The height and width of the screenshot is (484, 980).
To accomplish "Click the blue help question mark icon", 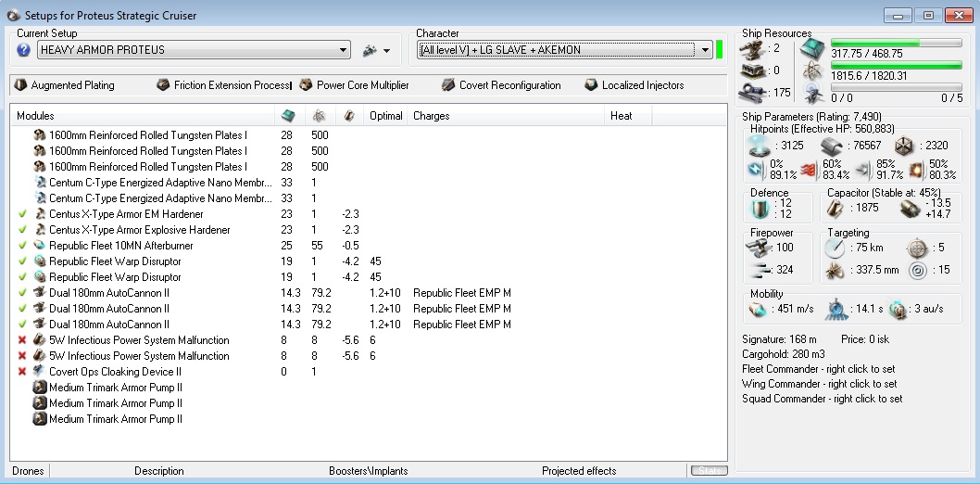I will click(x=23, y=50).
